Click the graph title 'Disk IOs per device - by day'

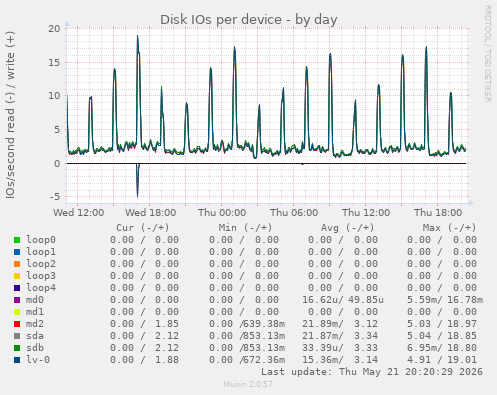coord(249,20)
